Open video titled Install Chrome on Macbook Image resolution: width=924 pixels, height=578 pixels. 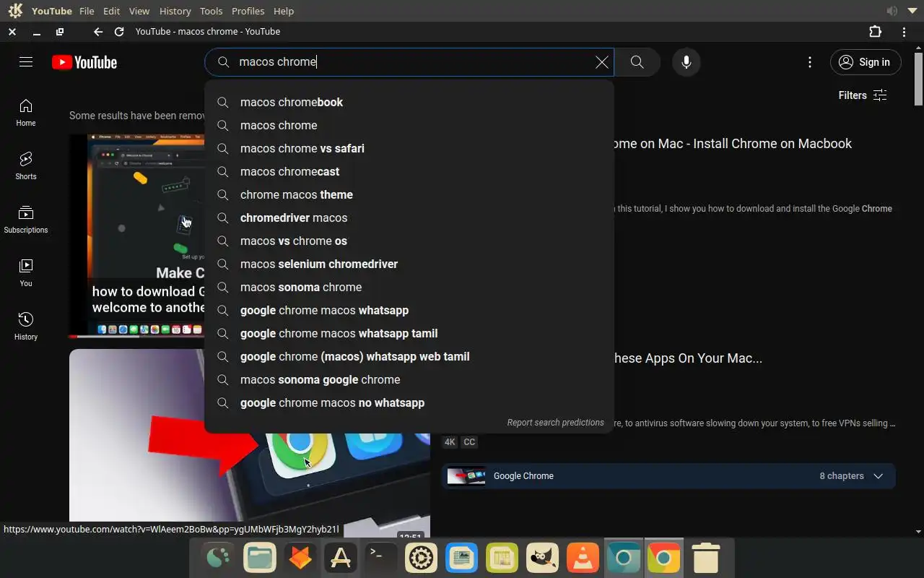(733, 144)
